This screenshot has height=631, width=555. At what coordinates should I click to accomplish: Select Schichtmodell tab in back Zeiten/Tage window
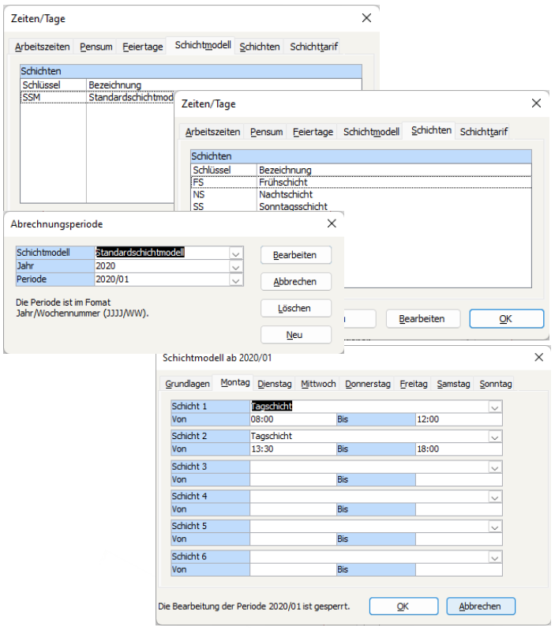point(203,45)
